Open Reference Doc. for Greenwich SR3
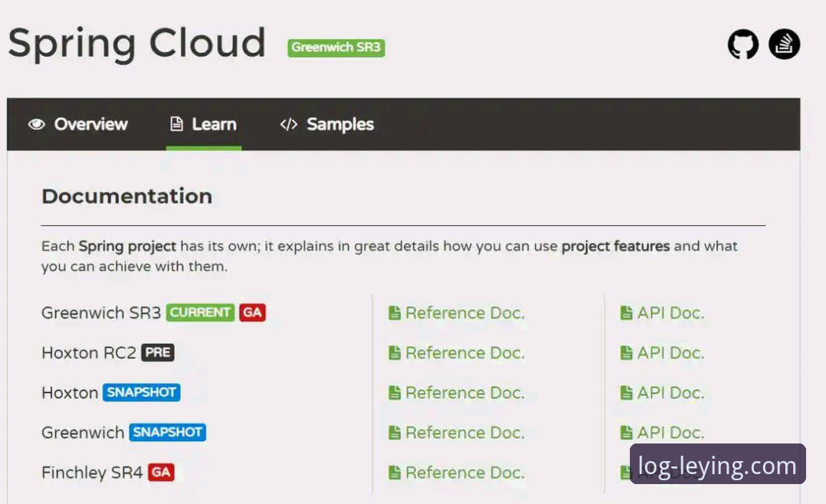 click(457, 313)
